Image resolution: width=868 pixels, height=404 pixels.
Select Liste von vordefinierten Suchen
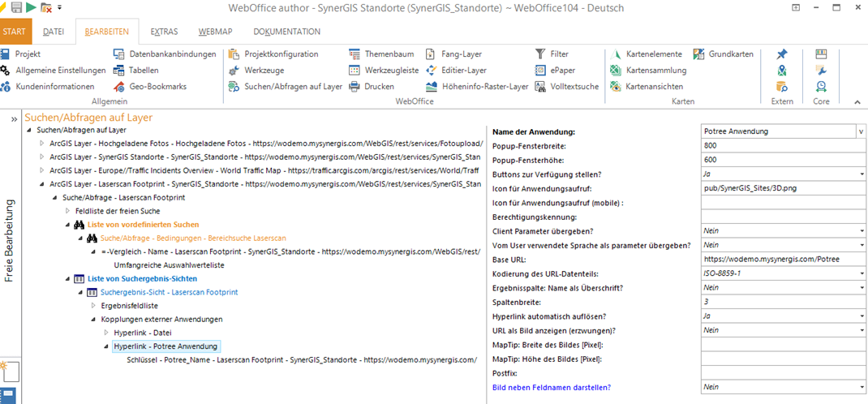point(142,225)
